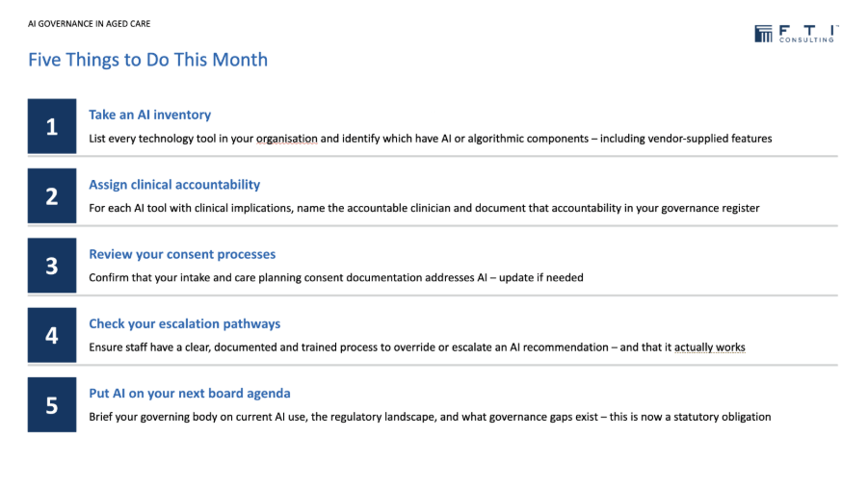Click the underlined word 'organisation'
The height and width of the screenshot is (488, 868).
point(287,139)
